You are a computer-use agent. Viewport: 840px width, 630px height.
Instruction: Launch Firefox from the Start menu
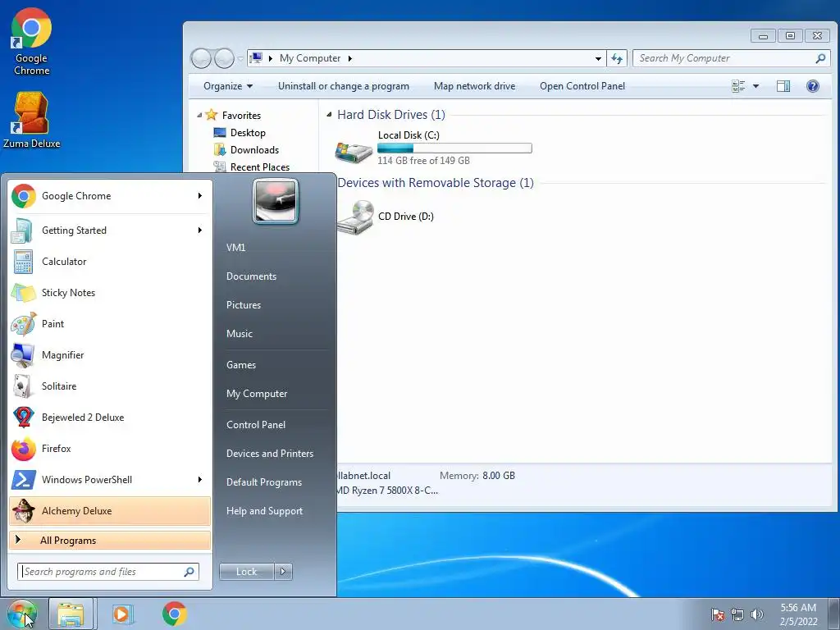[x=110, y=449]
